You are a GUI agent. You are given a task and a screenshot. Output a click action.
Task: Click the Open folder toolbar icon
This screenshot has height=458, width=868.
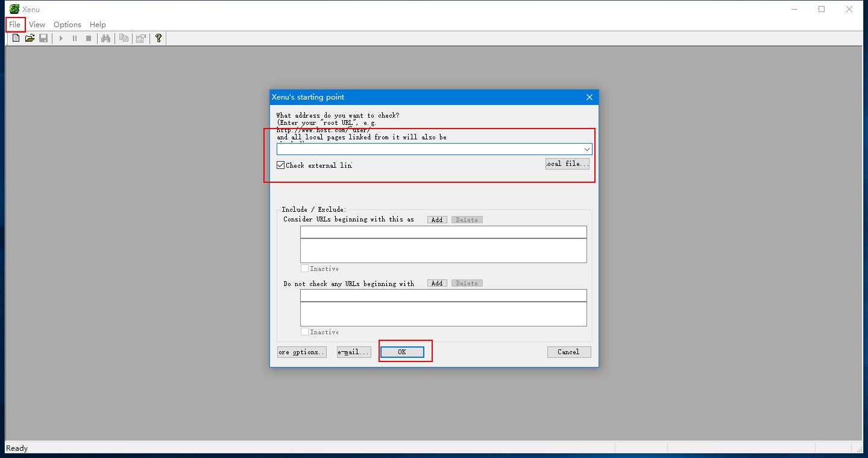click(30, 38)
